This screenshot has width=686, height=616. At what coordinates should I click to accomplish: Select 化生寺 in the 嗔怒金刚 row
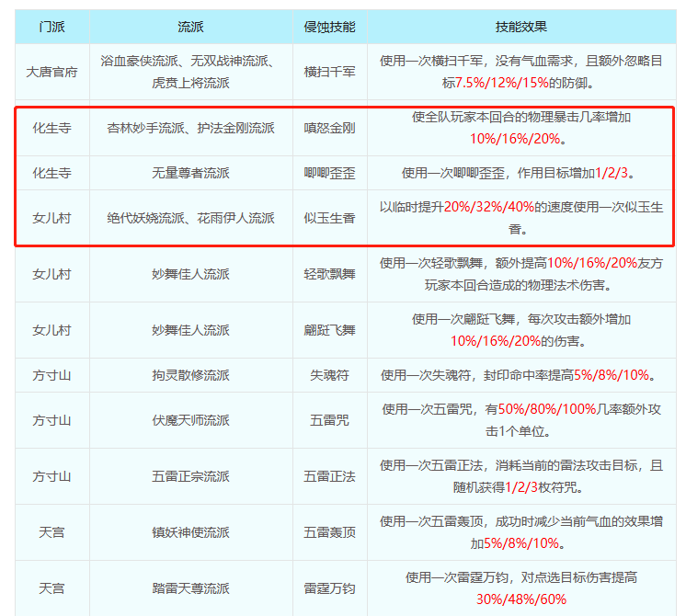(x=52, y=128)
